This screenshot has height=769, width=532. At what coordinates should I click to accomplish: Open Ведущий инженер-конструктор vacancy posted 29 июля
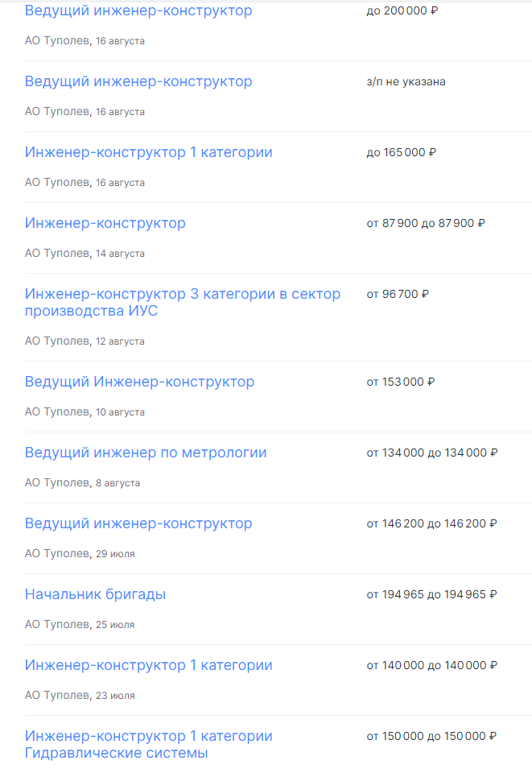138,523
